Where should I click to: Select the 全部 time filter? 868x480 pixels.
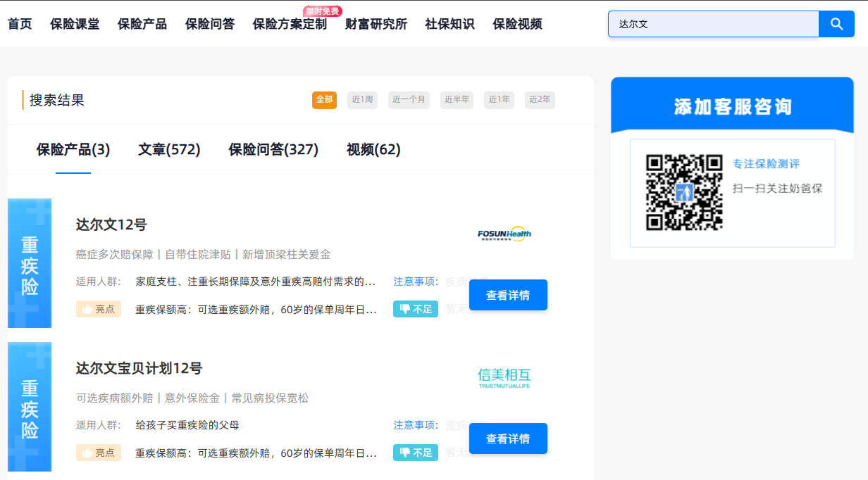pos(324,100)
